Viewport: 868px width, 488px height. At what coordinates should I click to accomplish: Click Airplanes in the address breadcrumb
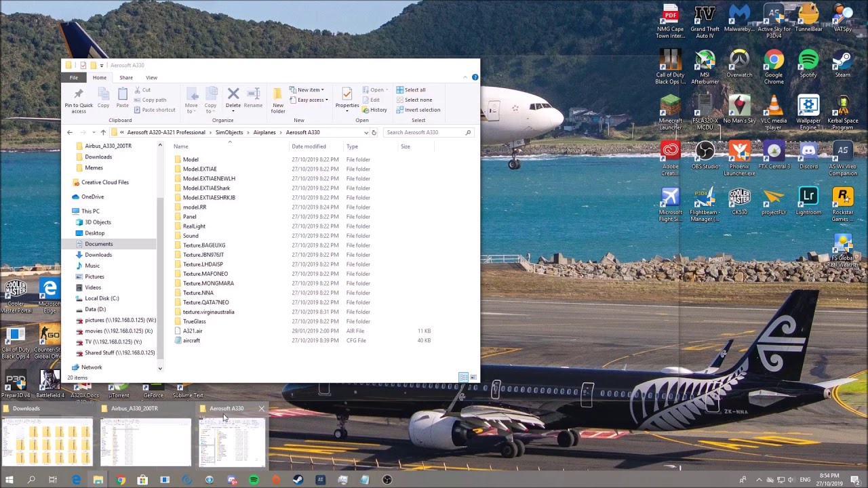[264, 132]
